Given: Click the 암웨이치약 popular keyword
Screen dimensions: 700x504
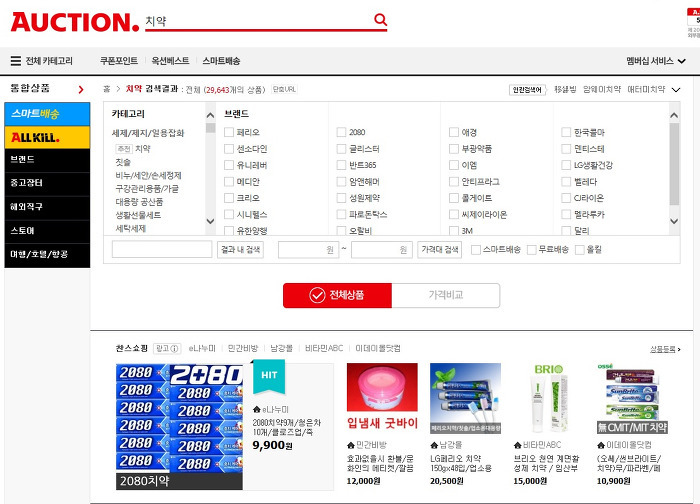Looking at the screenshot, I should coord(602,89).
